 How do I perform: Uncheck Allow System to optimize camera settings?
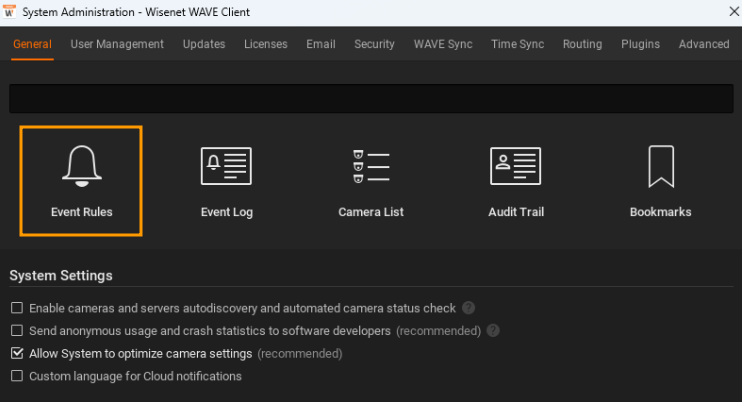[16, 353]
